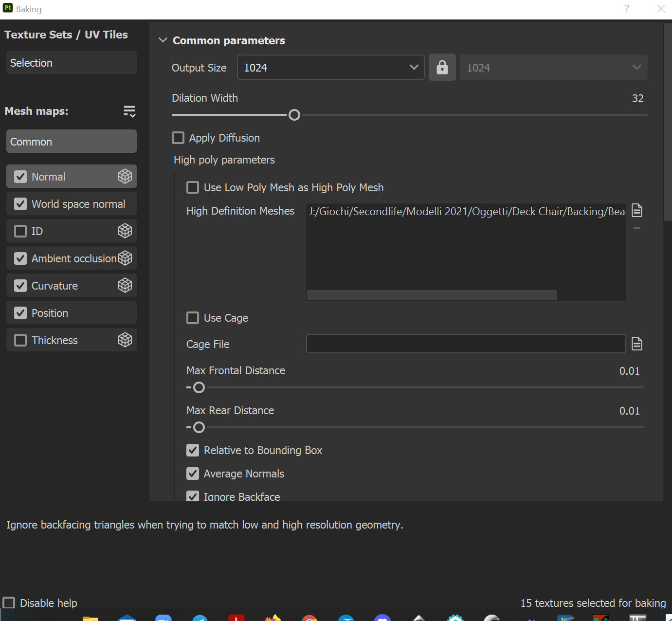Click the question mark help icon in the title bar

click(x=627, y=9)
